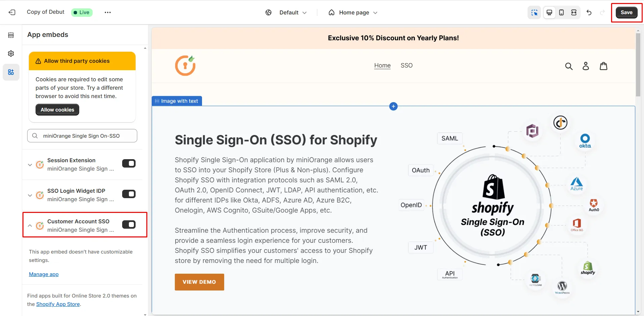Image resolution: width=644 pixels, height=316 pixels.
Task: Click the globe market icon
Action: (x=268, y=12)
